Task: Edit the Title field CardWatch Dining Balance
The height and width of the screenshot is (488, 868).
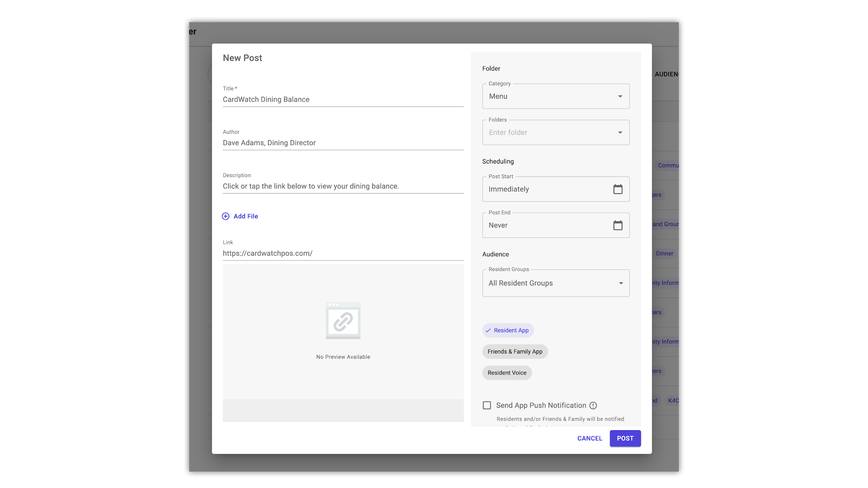Action: [x=343, y=99]
